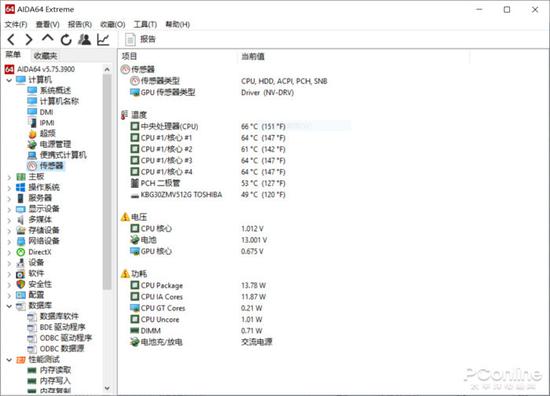Select the GPU 传感器类型 row
The image size is (550, 396).
(212, 93)
